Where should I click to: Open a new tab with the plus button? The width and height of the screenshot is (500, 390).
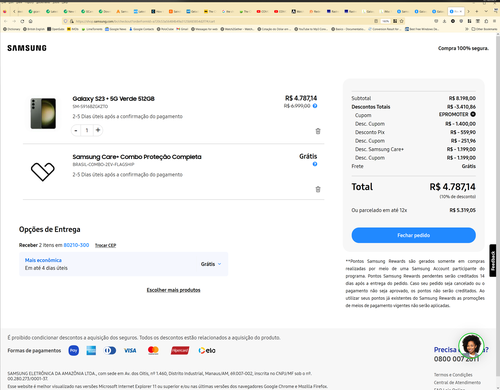click(x=477, y=11)
